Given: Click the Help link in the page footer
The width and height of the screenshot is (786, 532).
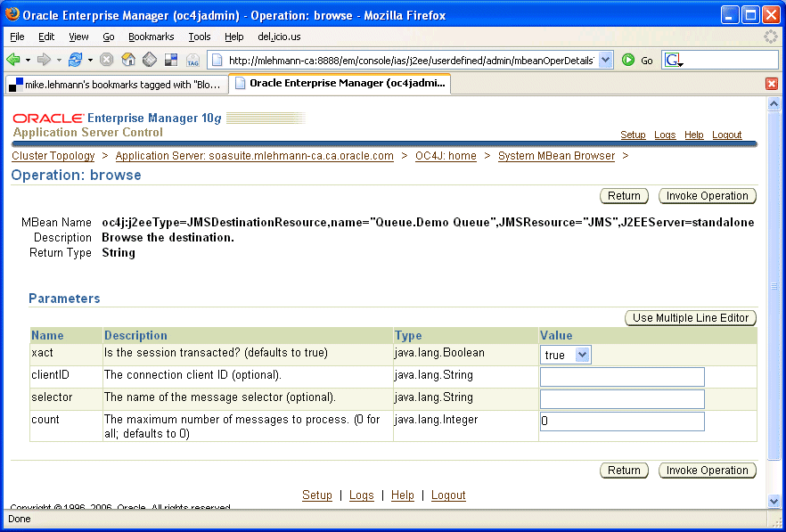Looking at the screenshot, I should click(403, 495).
